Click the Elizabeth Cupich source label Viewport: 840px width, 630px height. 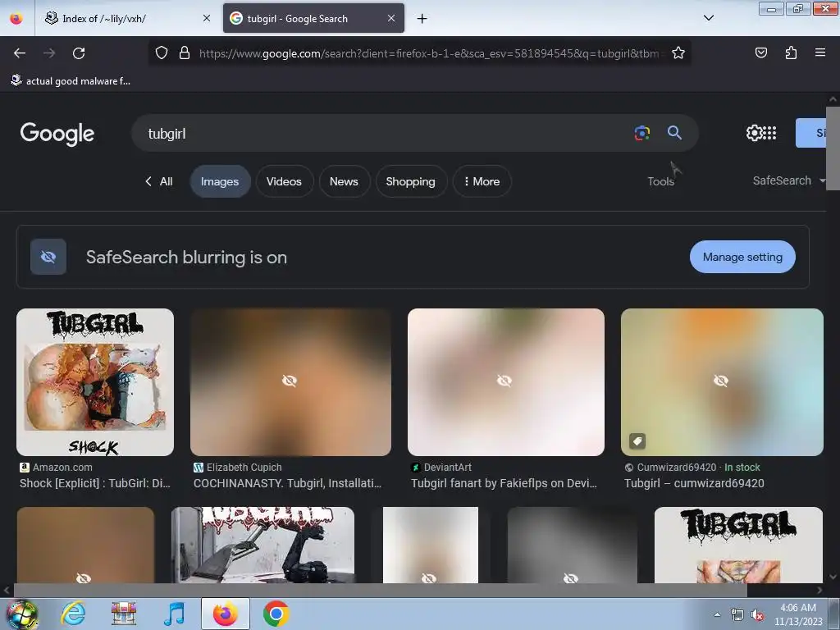coord(244,467)
